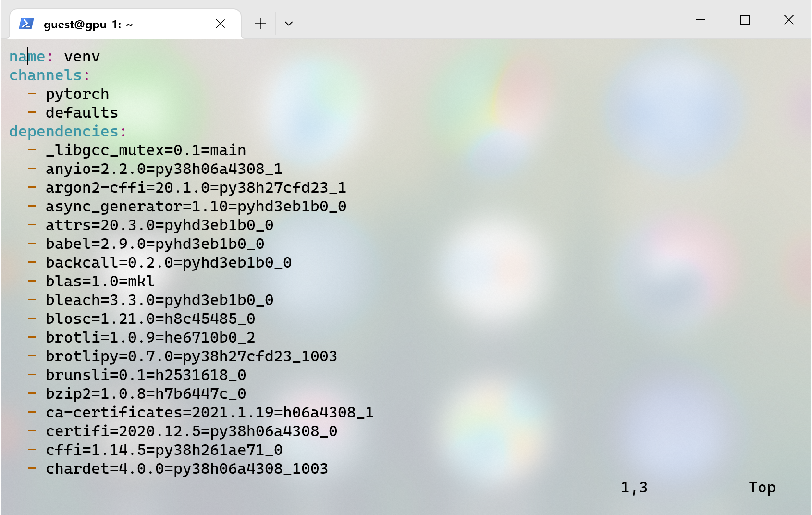
Task: Click the 'cffi=1.14.5' dependency line
Action: [164, 450]
